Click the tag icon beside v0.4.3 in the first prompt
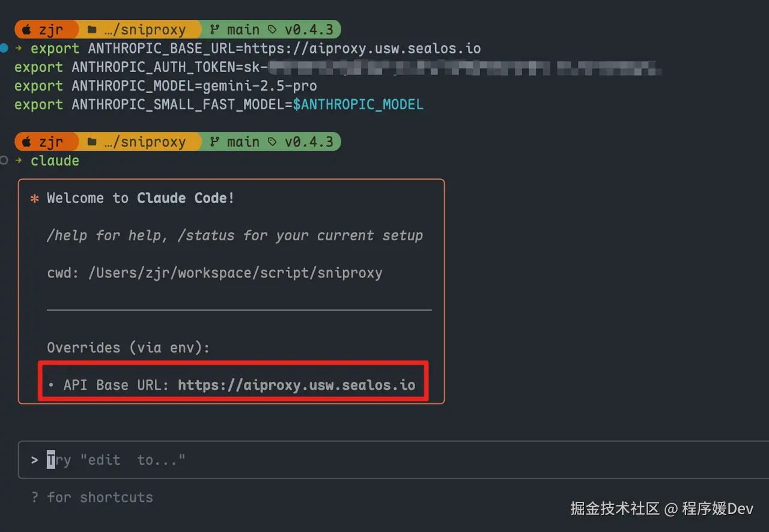Screen dimensions: 769x532 [273, 29]
